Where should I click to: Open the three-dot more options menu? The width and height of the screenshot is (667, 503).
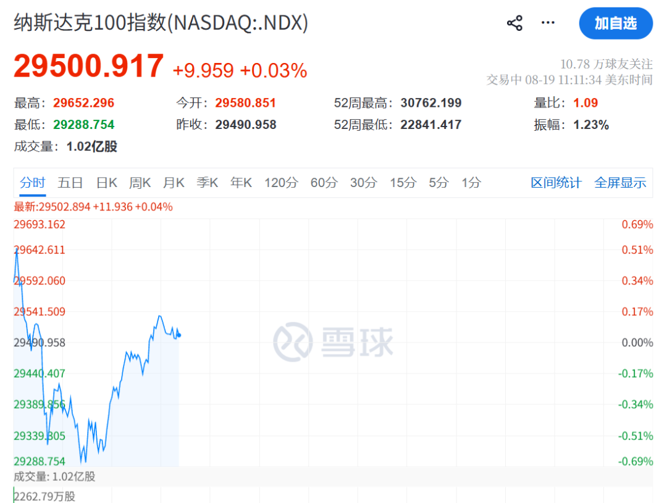[x=548, y=23]
